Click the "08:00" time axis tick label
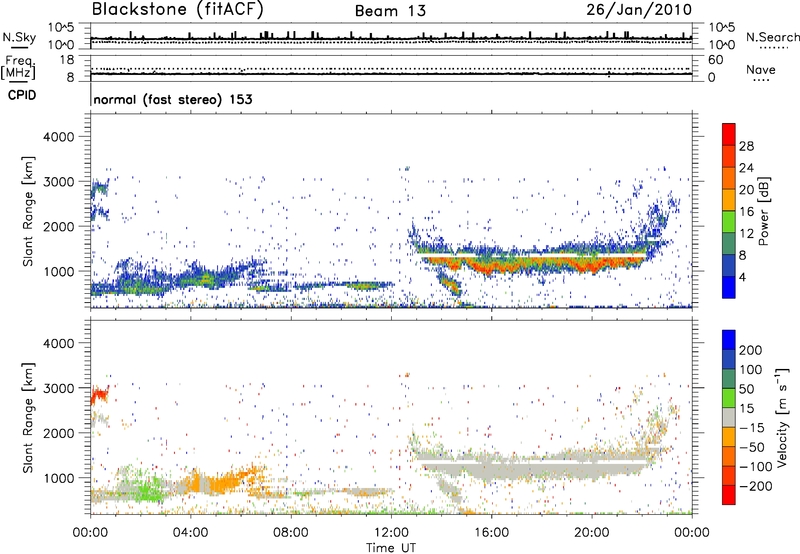 tap(291, 533)
